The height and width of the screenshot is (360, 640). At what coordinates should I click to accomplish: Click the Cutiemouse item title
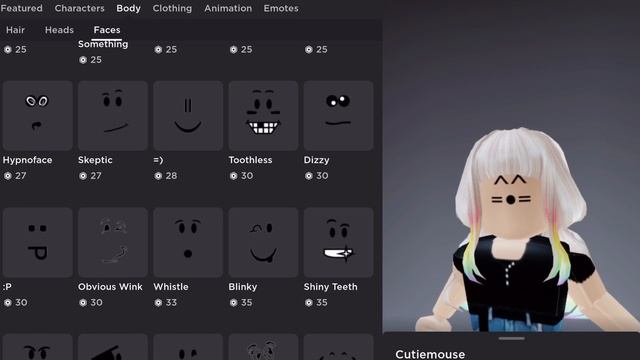click(430, 354)
